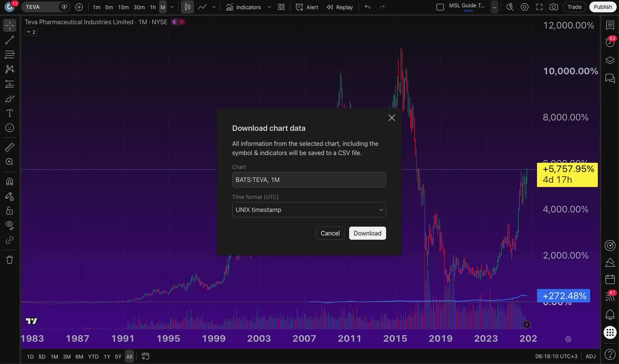
Task: Open the notifications bell icon
Action: [610, 314]
